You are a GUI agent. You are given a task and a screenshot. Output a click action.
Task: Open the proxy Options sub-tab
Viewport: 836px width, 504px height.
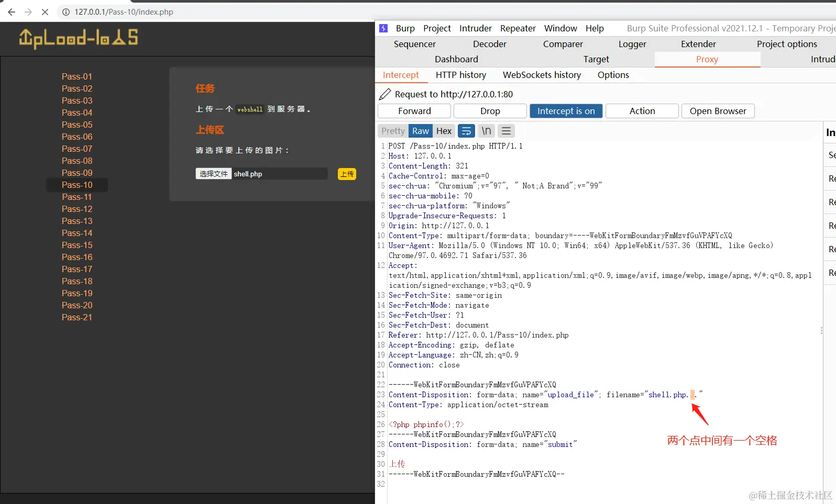coord(613,75)
